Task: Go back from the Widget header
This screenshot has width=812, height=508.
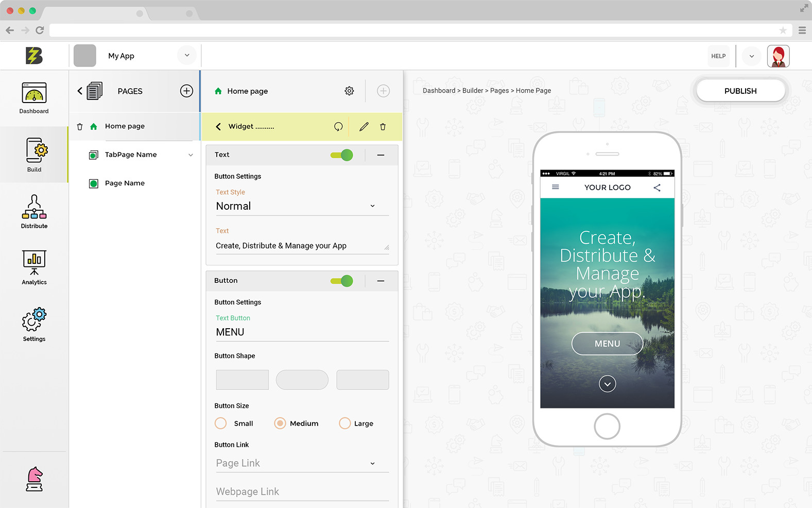Action: coord(218,127)
